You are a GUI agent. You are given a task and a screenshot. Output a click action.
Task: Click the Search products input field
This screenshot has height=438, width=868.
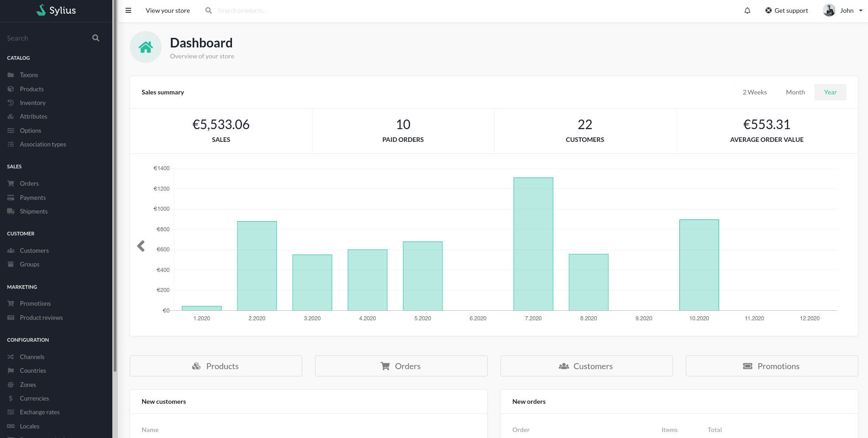[x=256, y=10]
